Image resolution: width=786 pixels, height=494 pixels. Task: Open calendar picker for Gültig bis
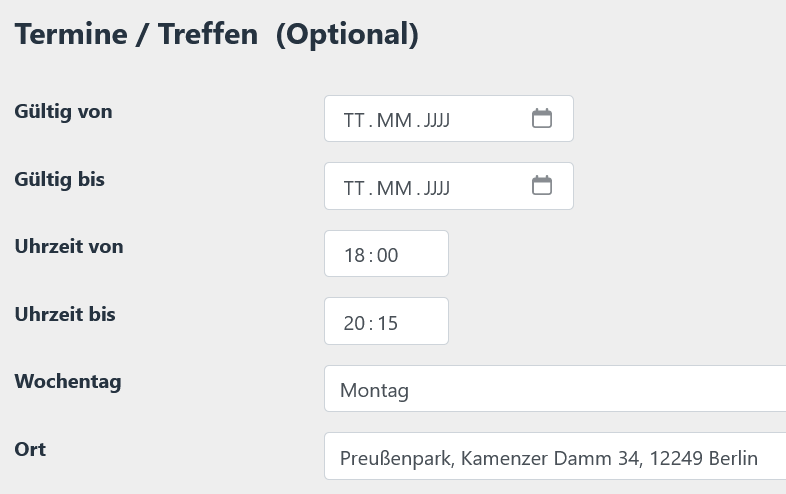coord(541,186)
